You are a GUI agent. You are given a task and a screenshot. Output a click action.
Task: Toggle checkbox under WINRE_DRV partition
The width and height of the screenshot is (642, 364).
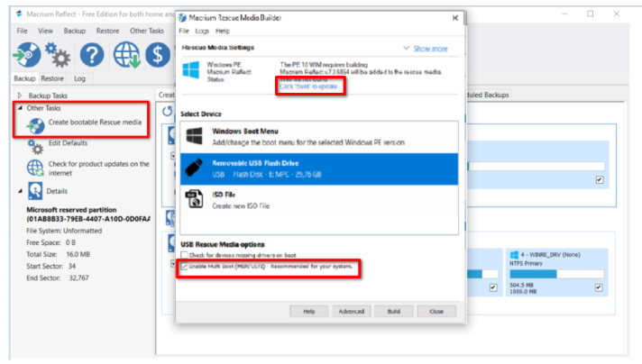[x=599, y=287]
